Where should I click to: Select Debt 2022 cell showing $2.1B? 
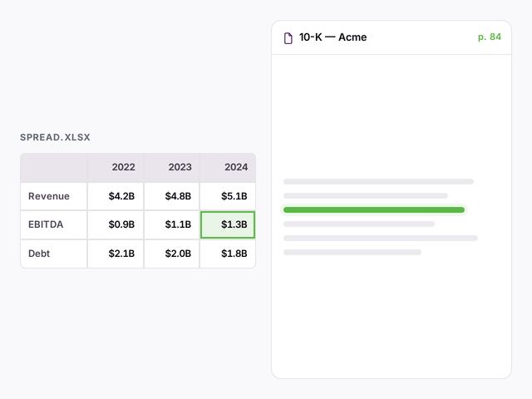(116, 254)
